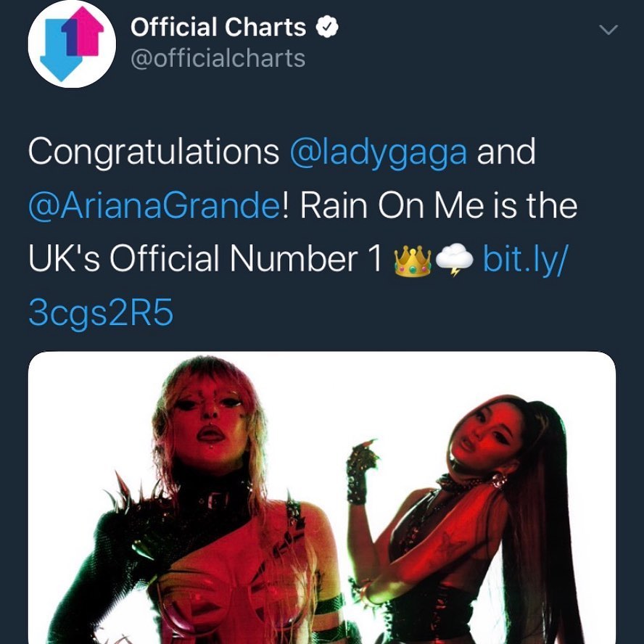Open the @ladygaga mention
Image resolution: width=644 pixels, height=644 pixels.
click(377, 152)
